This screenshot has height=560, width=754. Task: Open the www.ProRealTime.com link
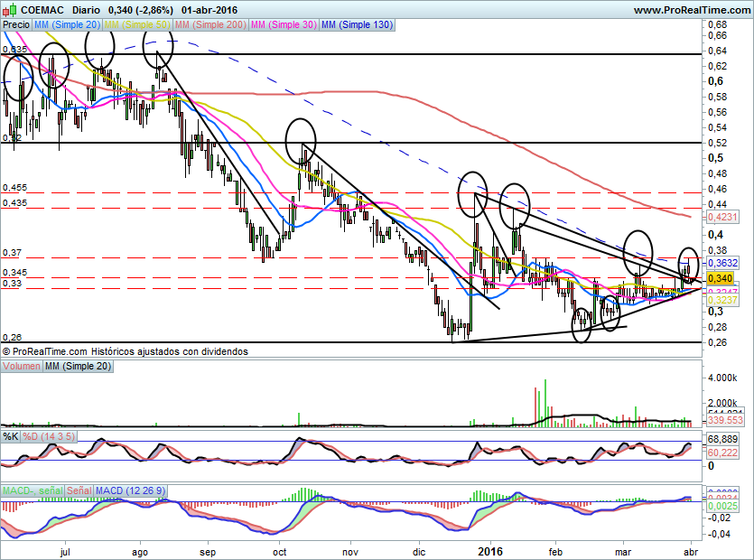coord(693,10)
